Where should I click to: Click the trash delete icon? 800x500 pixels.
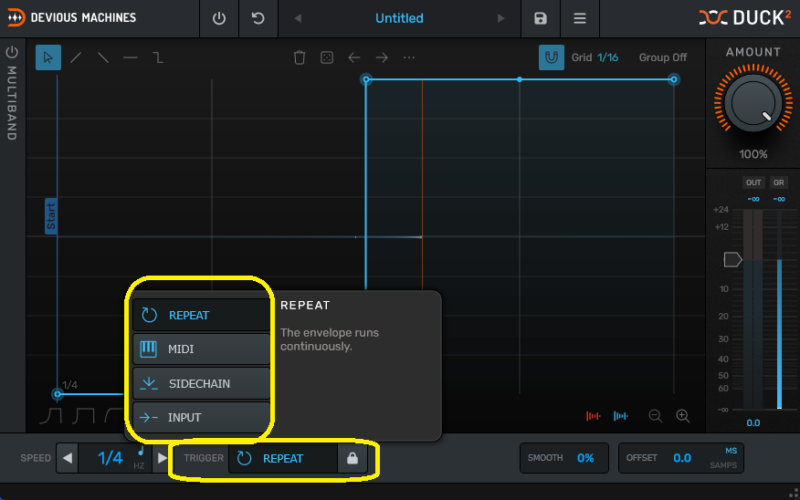[x=299, y=58]
